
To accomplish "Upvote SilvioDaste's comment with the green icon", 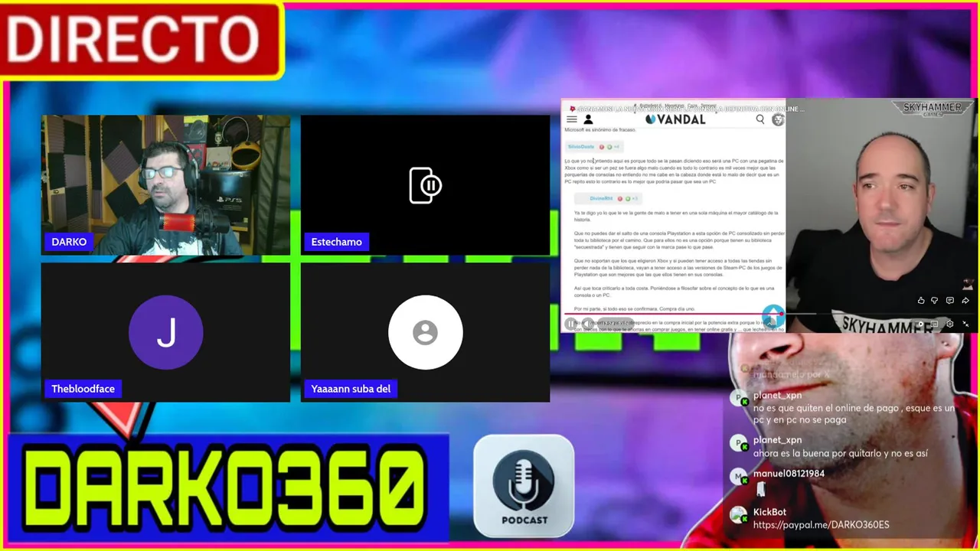I will coord(609,146).
